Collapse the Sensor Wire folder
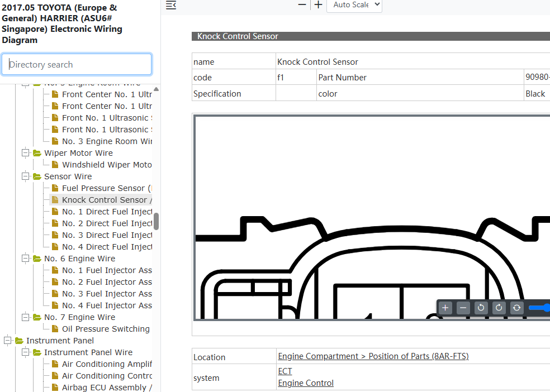Viewport: 550px width, 392px height. pos(25,176)
